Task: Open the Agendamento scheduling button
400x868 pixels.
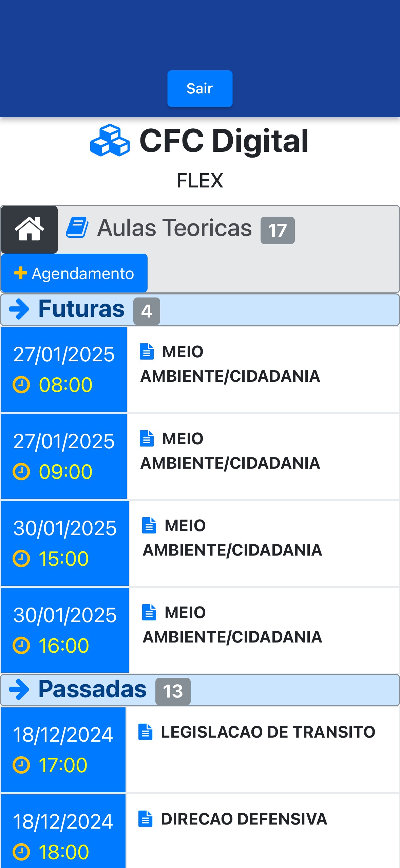Action: pos(74,273)
